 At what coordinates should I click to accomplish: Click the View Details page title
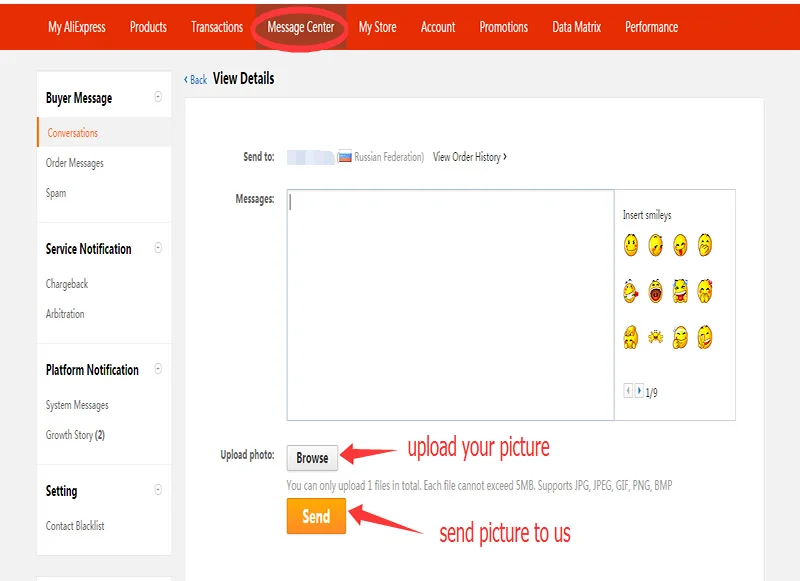243,79
